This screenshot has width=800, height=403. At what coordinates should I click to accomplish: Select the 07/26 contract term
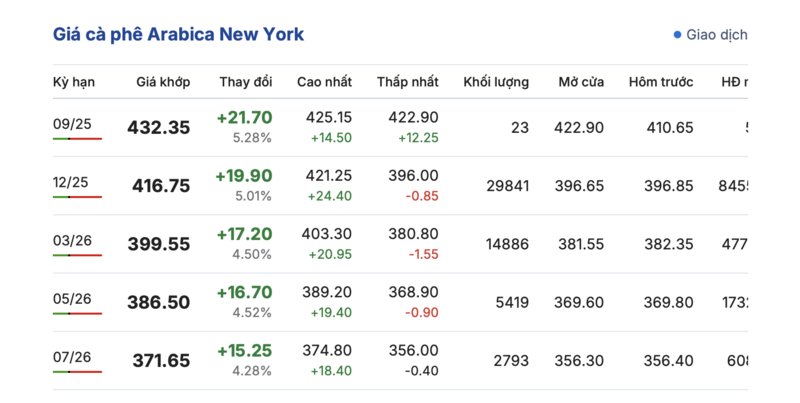70,355
